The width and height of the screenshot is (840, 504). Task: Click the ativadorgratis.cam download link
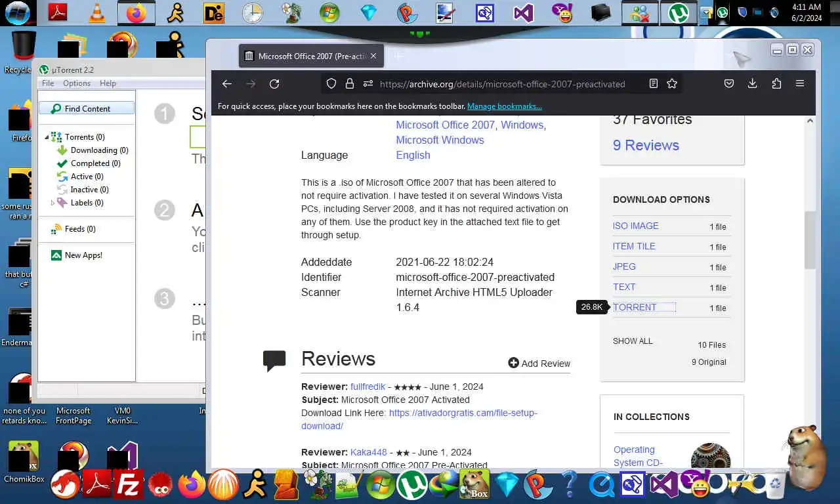click(419, 419)
